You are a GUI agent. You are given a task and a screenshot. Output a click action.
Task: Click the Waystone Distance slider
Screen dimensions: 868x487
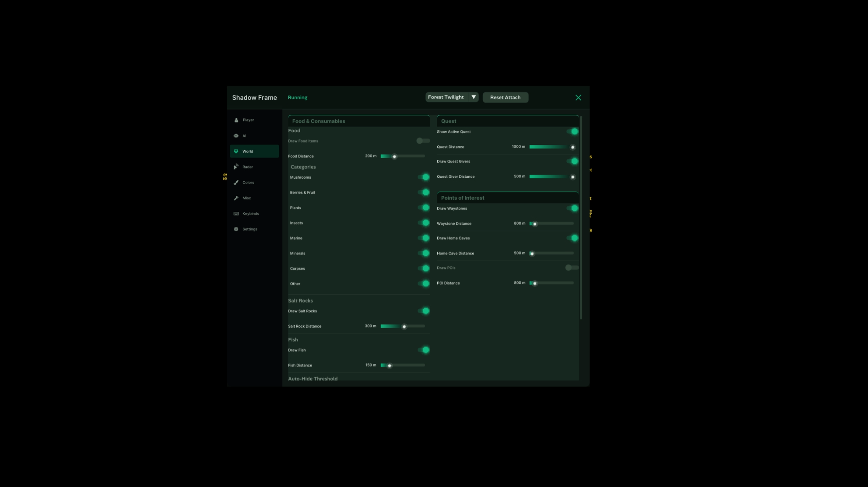click(552, 223)
